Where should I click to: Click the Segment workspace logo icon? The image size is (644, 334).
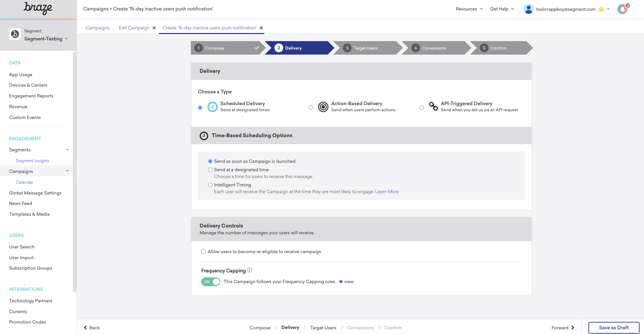pyautogui.click(x=15, y=34)
